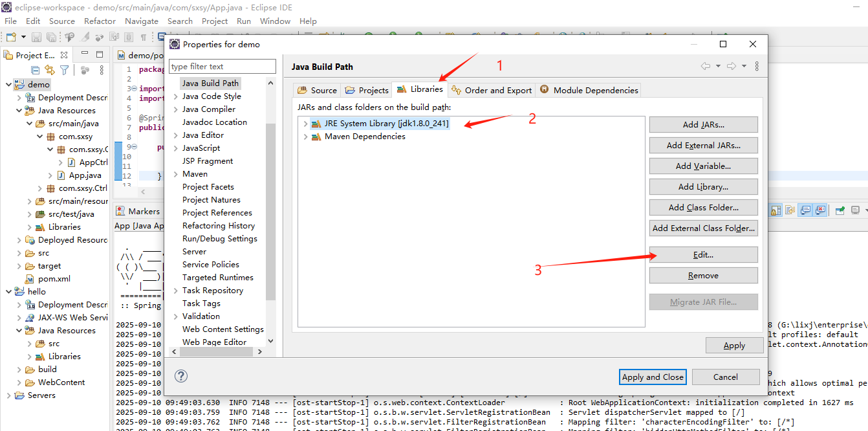Click the Save toolbar icon
Viewport: 868px width, 431px height.
click(36, 38)
